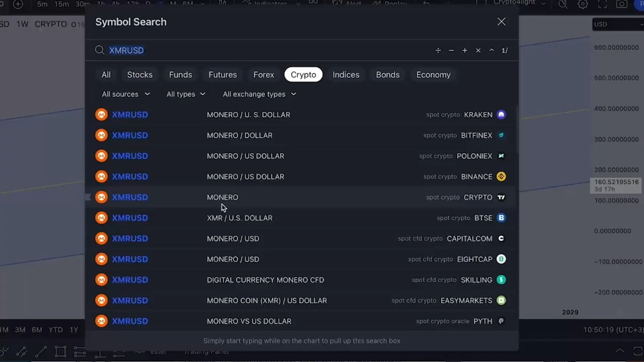644x362 pixels.
Task: Click the Alert button in the top toolbar
Action: [349, 3]
